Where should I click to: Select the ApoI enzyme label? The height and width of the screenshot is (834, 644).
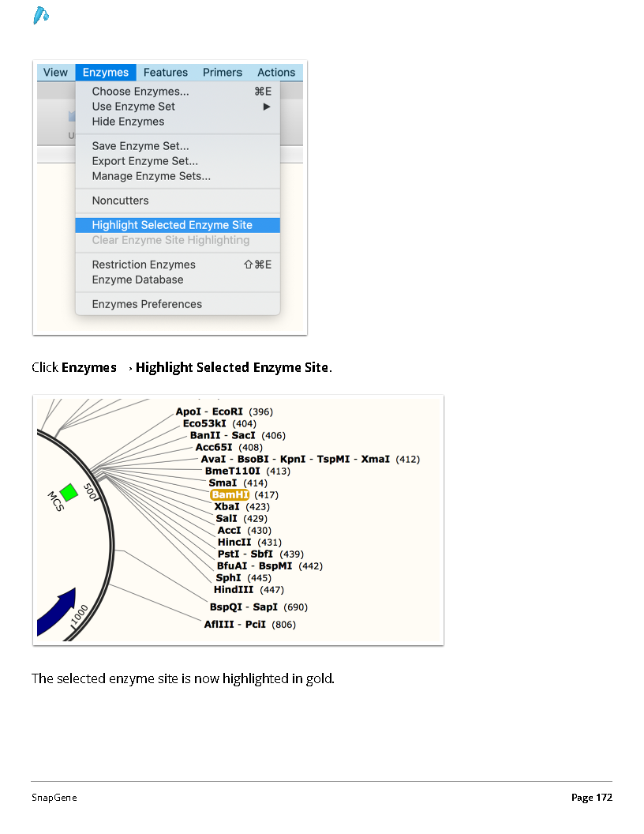tap(188, 411)
